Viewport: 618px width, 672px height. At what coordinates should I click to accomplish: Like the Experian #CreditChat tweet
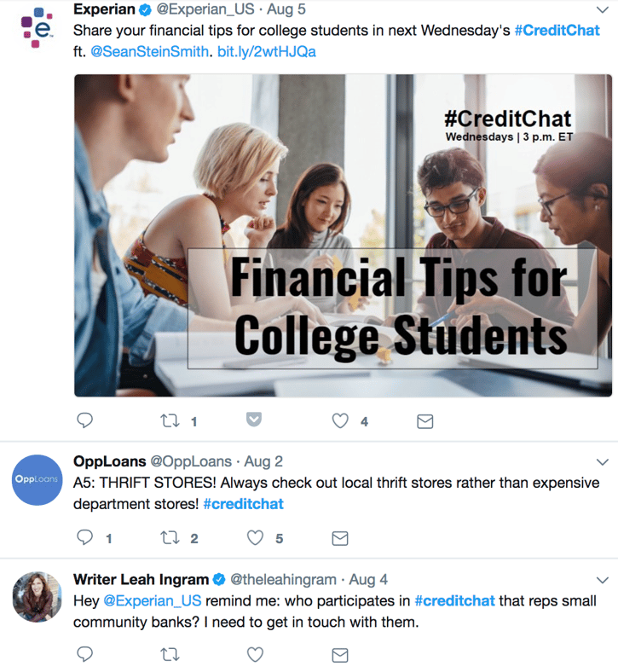[x=340, y=421]
